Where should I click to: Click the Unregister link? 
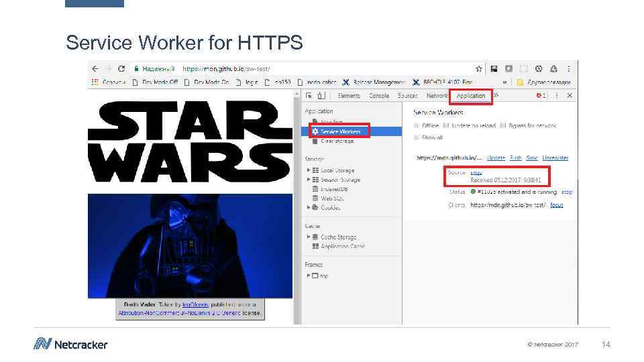[x=555, y=158]
